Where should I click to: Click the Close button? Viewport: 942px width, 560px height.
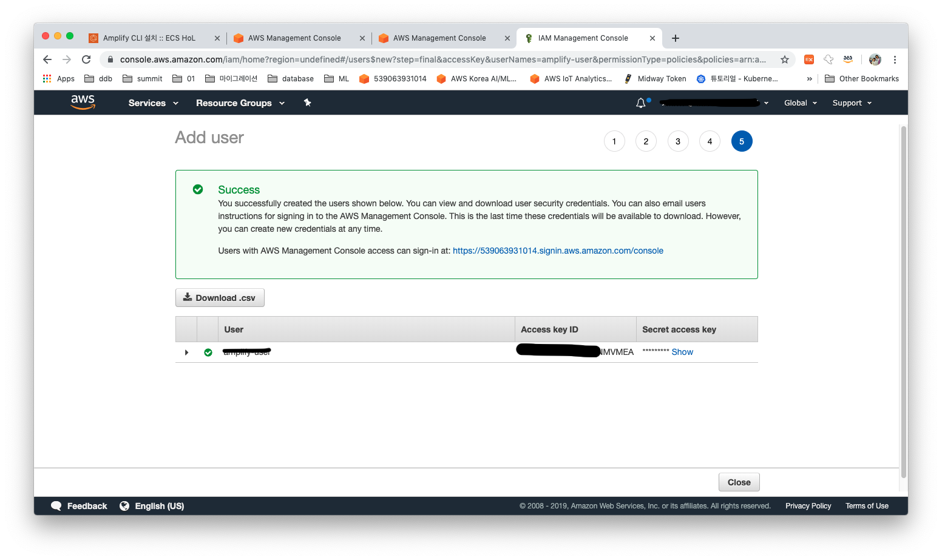point(739,482)
